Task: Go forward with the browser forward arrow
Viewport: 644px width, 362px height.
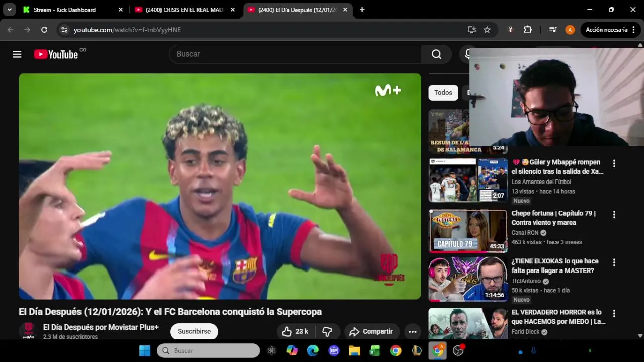Action: click(27, 30)
